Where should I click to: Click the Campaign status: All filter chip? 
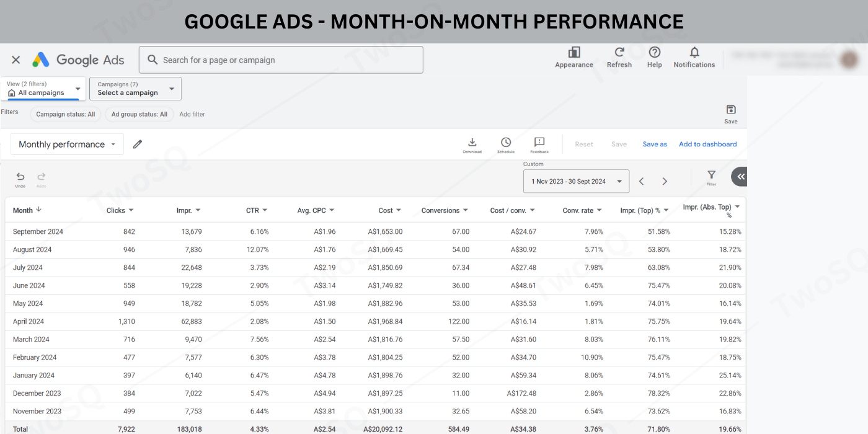[x=66, y=114]
